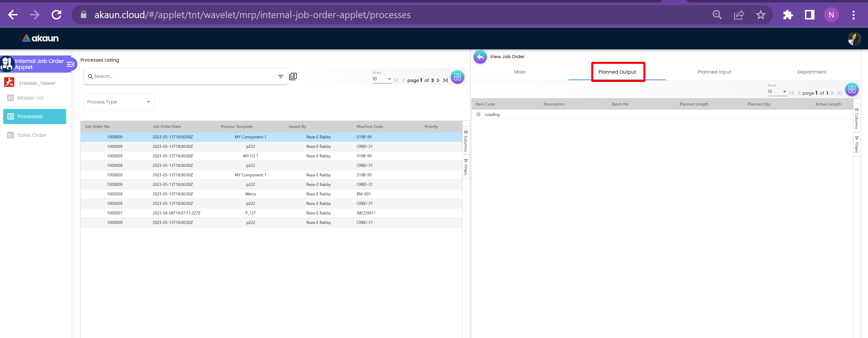The image size is (868, 338).
Task: Open the filter options in the search box
Action: pos(280,77)
